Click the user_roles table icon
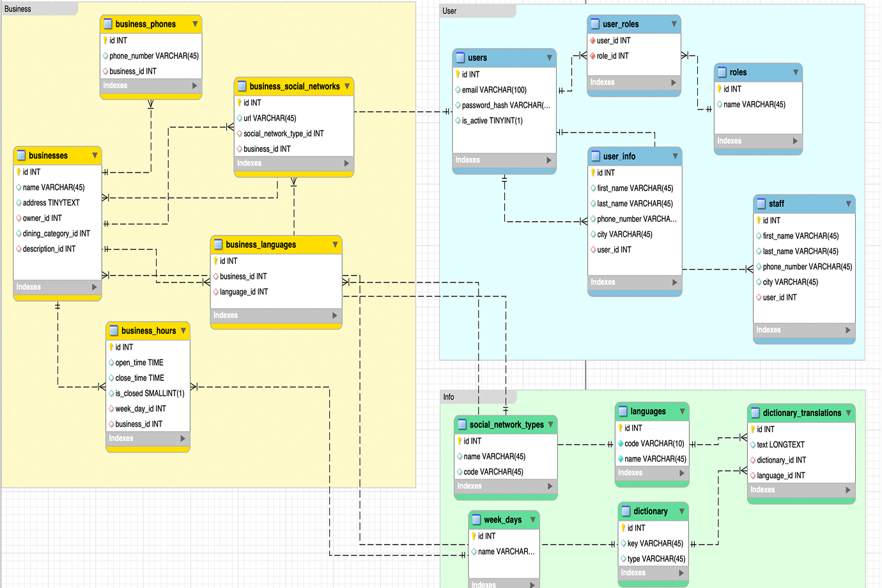The width and height of the screenshot is (882, 588). point(595,24)
